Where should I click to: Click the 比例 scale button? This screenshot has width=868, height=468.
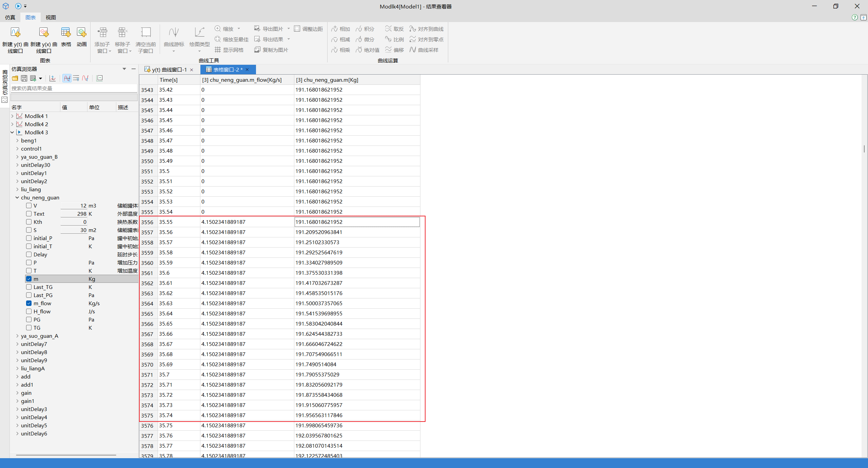[x=395, y=39]
